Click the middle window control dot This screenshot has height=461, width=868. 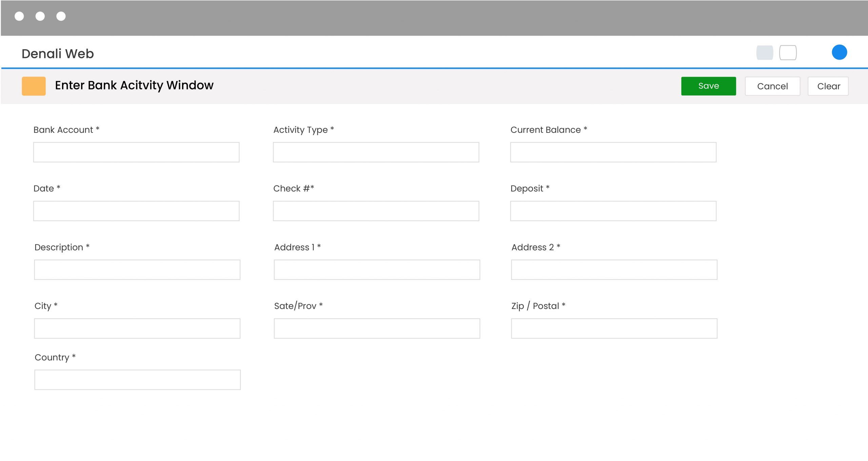[40, 16]
